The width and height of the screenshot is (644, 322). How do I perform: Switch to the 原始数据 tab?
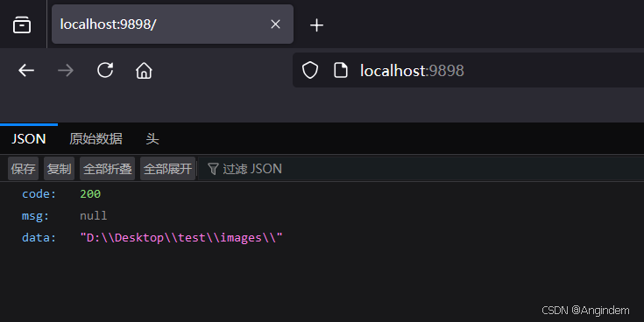point(96,138)
